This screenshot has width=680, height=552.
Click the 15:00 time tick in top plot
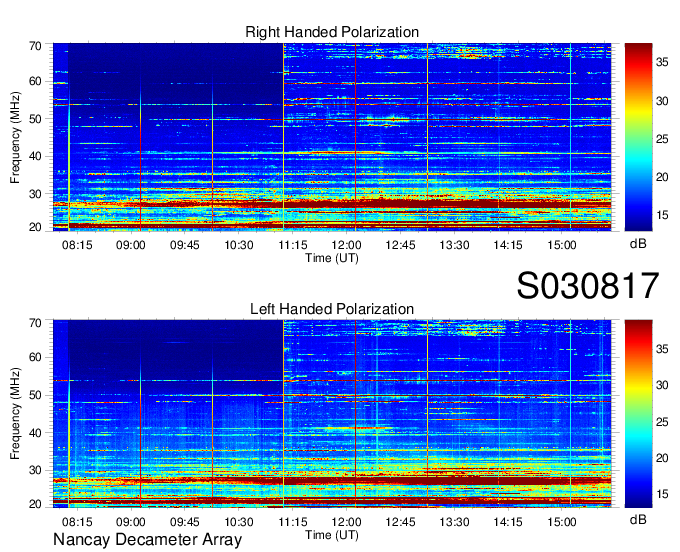pos(562,245)
